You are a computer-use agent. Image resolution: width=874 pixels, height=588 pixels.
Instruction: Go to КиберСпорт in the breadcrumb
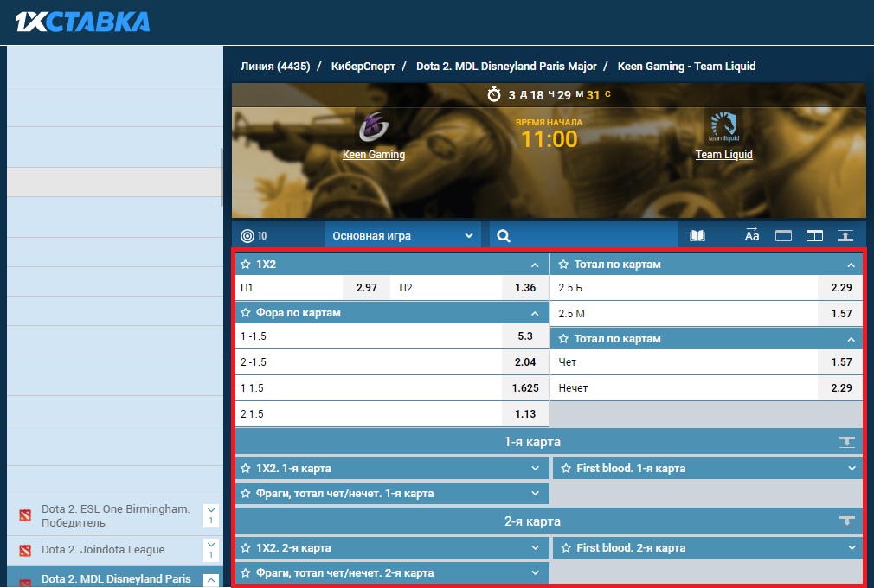[363, 67]
